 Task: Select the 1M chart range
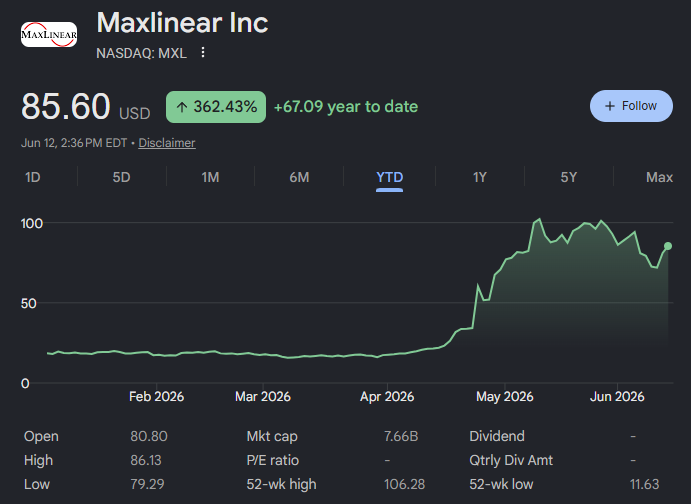click(210, 177)
